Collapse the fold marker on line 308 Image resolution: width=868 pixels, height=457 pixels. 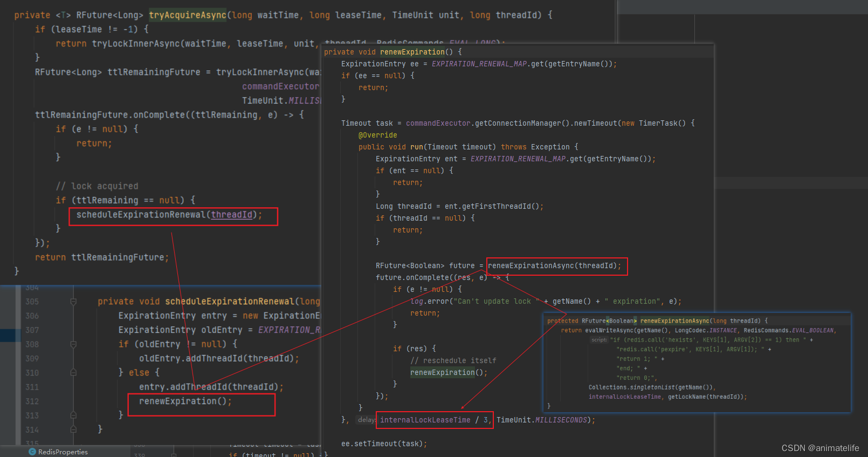coord(73,344)
